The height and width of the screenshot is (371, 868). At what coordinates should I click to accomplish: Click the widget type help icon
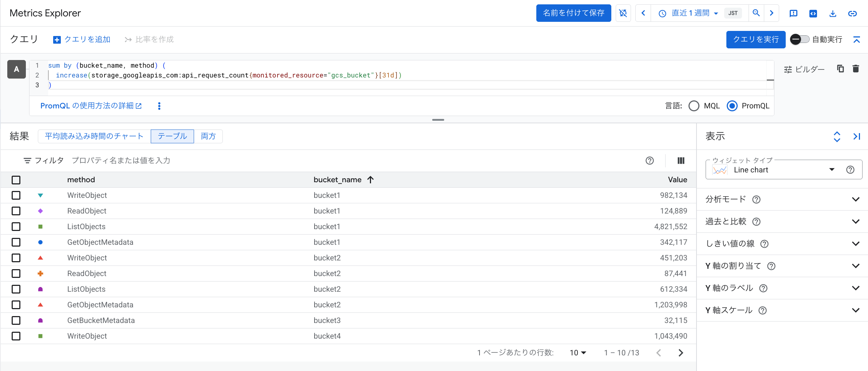(x=850, y=170)
